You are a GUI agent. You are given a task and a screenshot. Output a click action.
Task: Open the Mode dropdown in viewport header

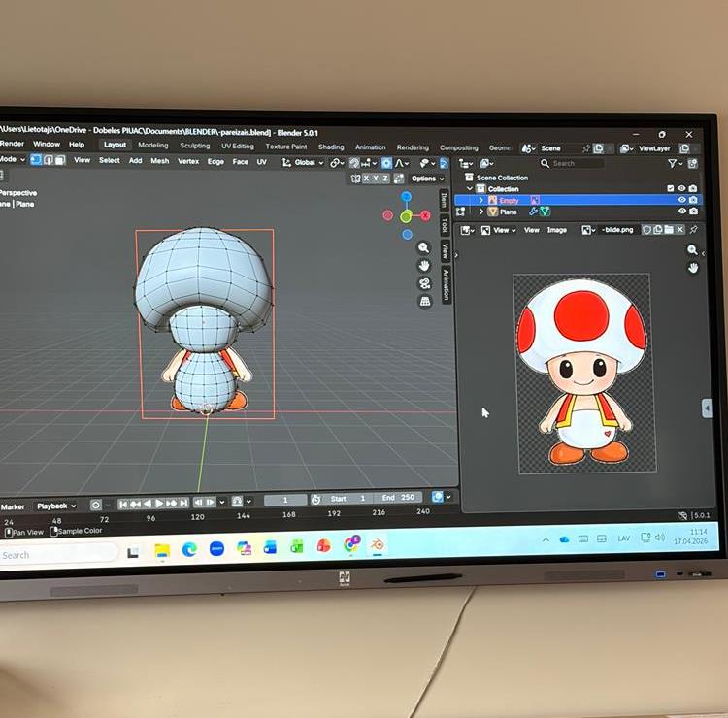click(12, 159)
